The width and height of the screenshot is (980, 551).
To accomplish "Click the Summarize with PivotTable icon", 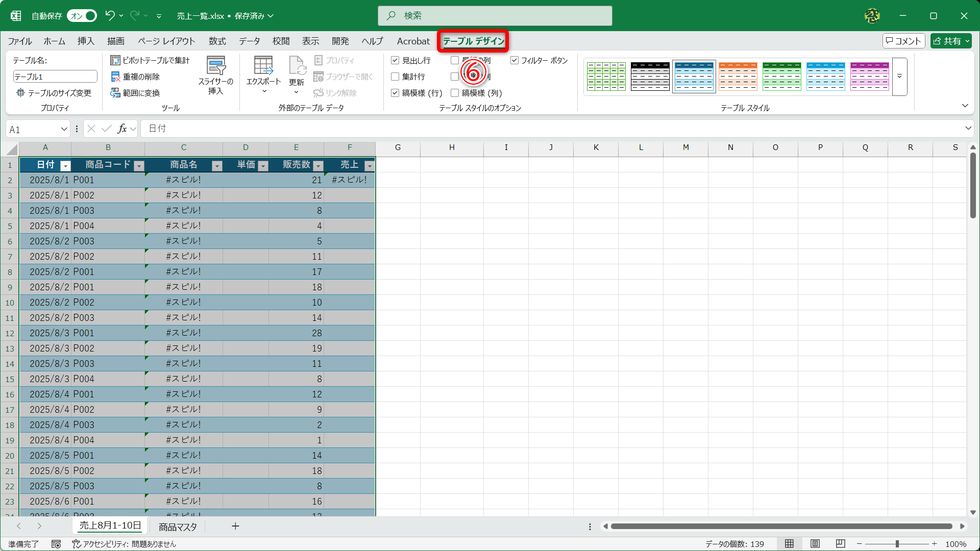I will click(x=115, y=60).
